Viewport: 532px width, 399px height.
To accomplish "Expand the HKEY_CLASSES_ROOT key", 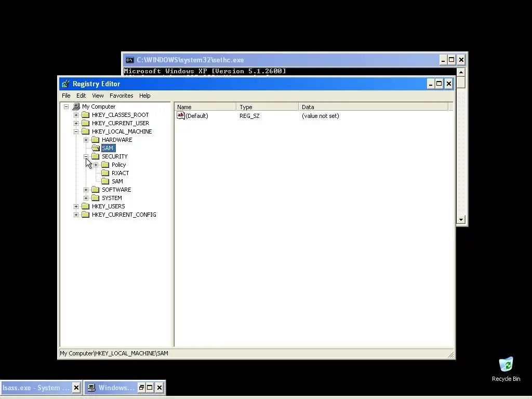I will click(x=76, y=115).
